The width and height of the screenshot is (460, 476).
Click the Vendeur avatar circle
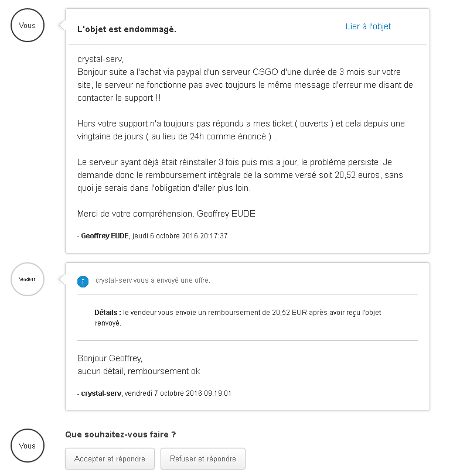(x=28, y=279)
